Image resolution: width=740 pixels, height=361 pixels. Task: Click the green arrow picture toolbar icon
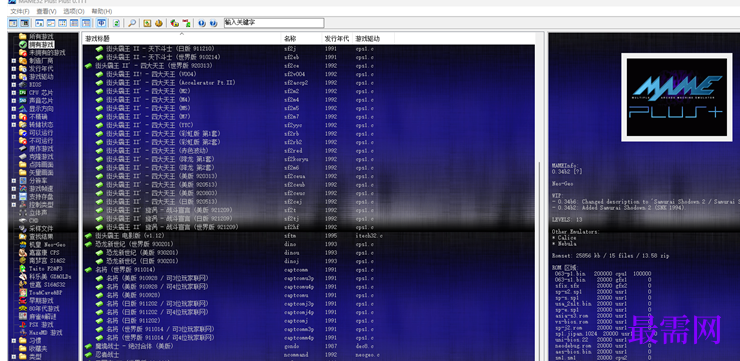[147, 23]
